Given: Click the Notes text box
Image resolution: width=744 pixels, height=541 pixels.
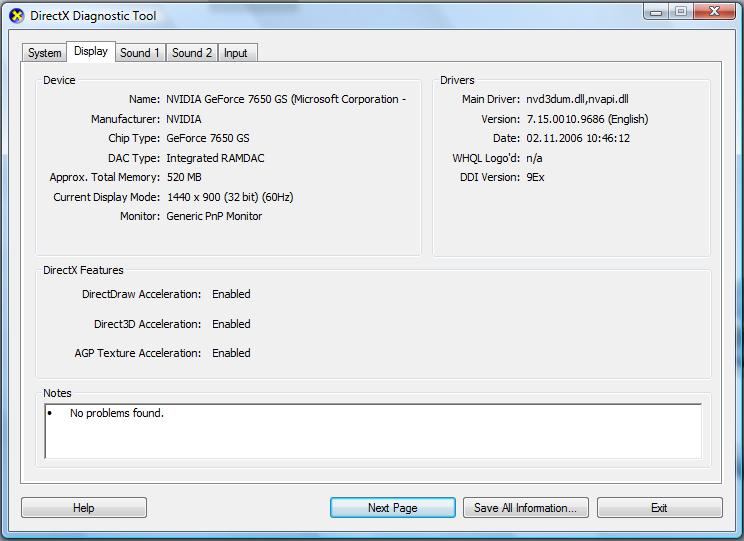Looking at the screenshot, I should pyautogui.click(x=373, y=431).
